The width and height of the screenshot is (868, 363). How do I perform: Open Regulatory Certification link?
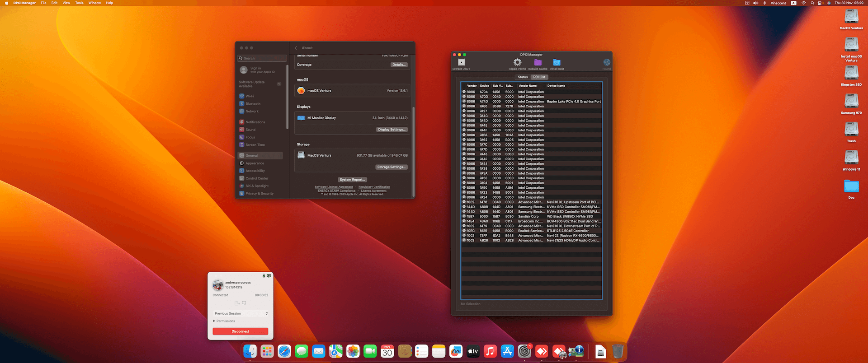pyautogui.click(x=374, y=187)
